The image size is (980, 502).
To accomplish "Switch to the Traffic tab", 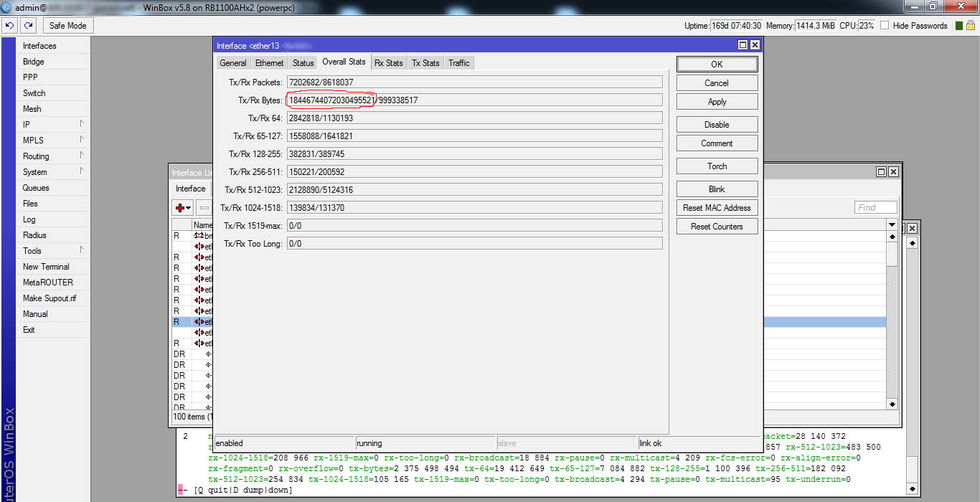I will [459, 63].
